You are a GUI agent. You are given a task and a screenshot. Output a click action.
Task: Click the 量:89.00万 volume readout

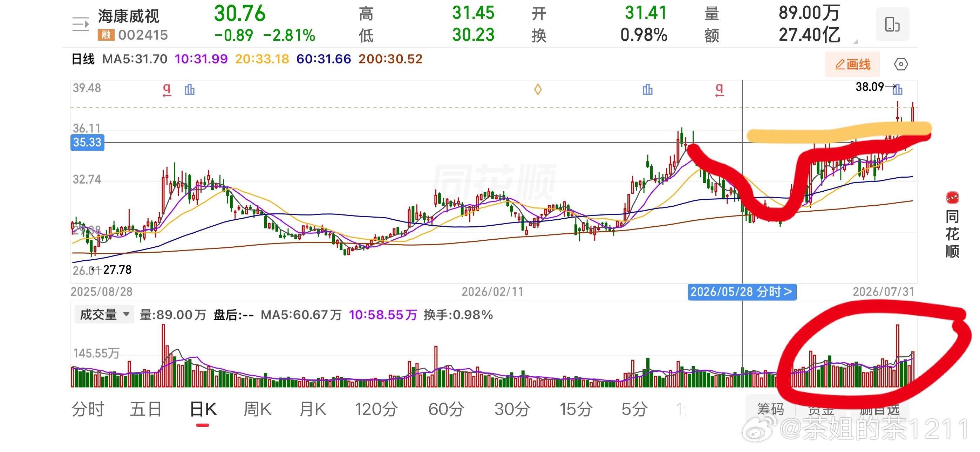pyautogui.click(x=173, y=315)
